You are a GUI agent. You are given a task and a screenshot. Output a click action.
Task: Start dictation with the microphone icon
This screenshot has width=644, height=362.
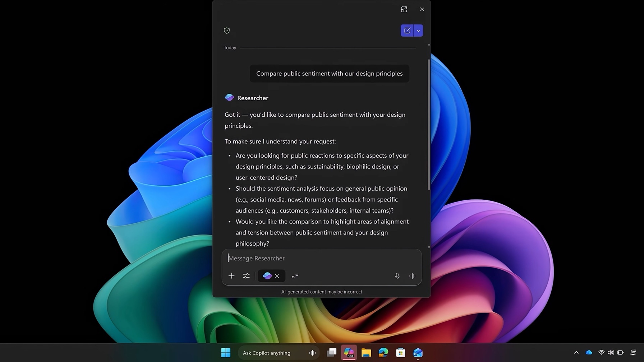[397, 276]
